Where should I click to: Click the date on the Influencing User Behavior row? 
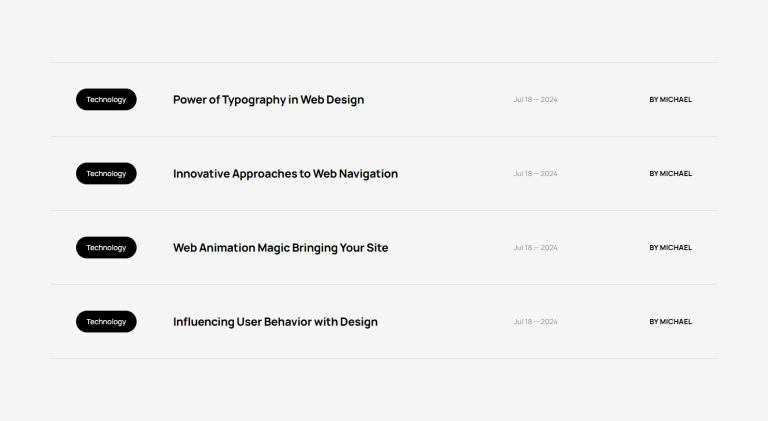click(x=535, y=322)
